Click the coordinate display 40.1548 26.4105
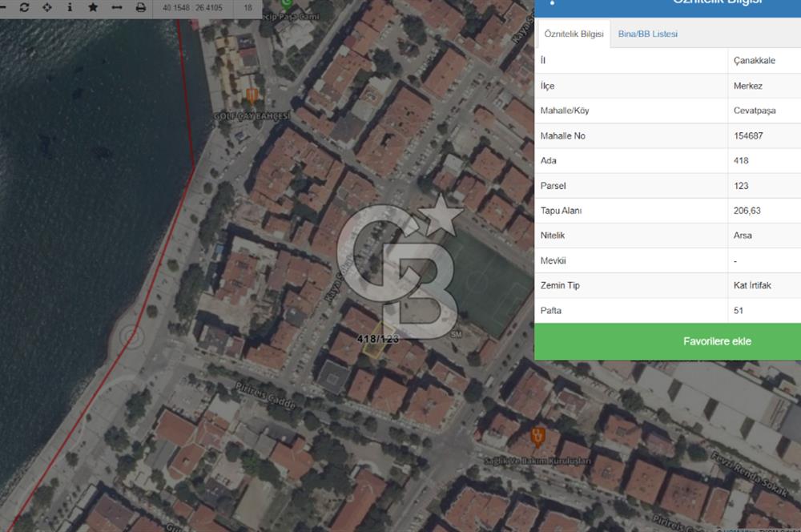This screenshot has width=801, height=532. click(192, 7)
